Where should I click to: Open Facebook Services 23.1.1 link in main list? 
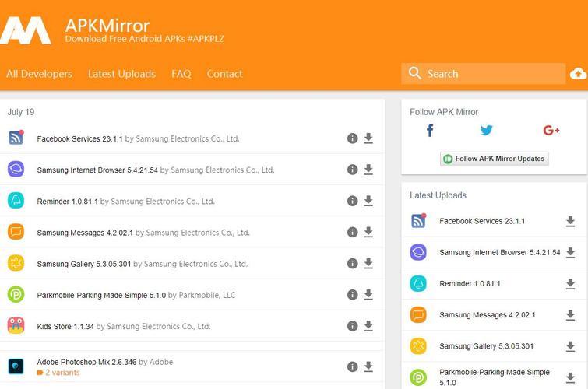(x=79, y=138)
